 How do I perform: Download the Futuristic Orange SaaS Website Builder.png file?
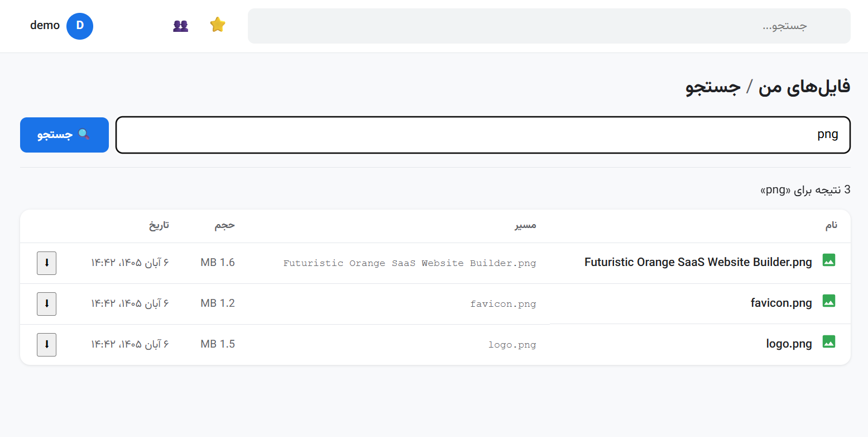pos(47,263)
